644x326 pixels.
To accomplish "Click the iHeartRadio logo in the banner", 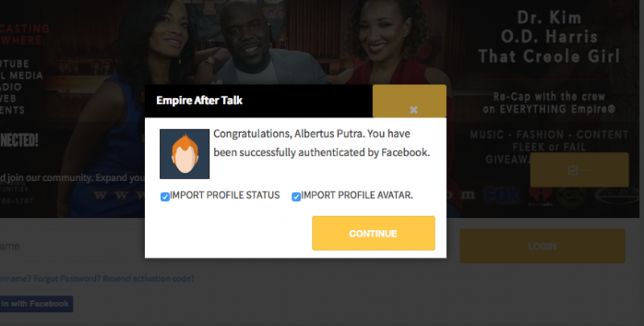I will coord(540,196).
